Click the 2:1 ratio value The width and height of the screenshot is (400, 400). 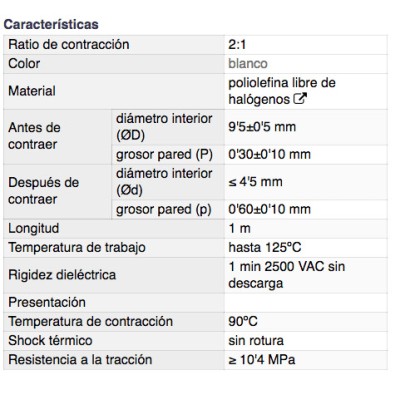point(237,44)
